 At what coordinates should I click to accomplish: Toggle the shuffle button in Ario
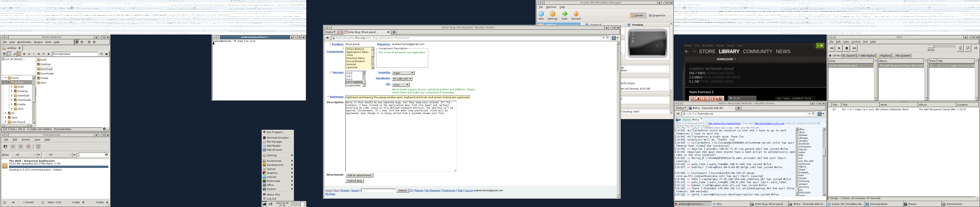click(960, 48)
